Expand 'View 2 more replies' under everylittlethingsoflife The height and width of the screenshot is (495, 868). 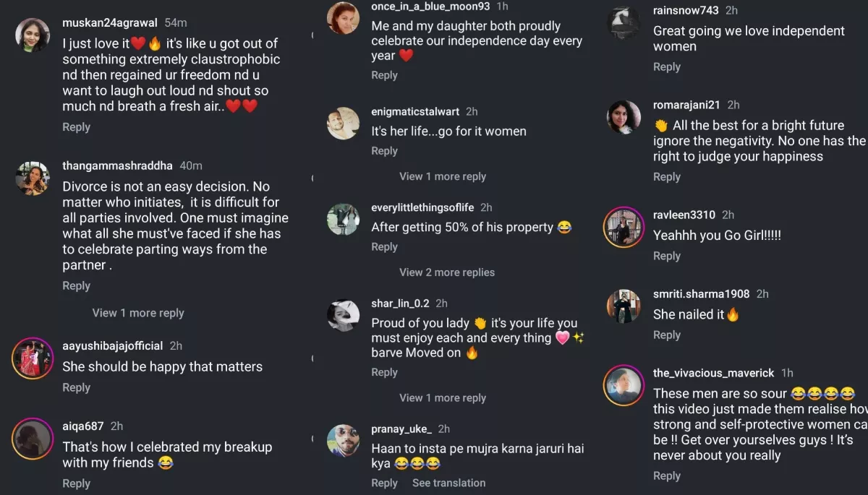[447, 272]
